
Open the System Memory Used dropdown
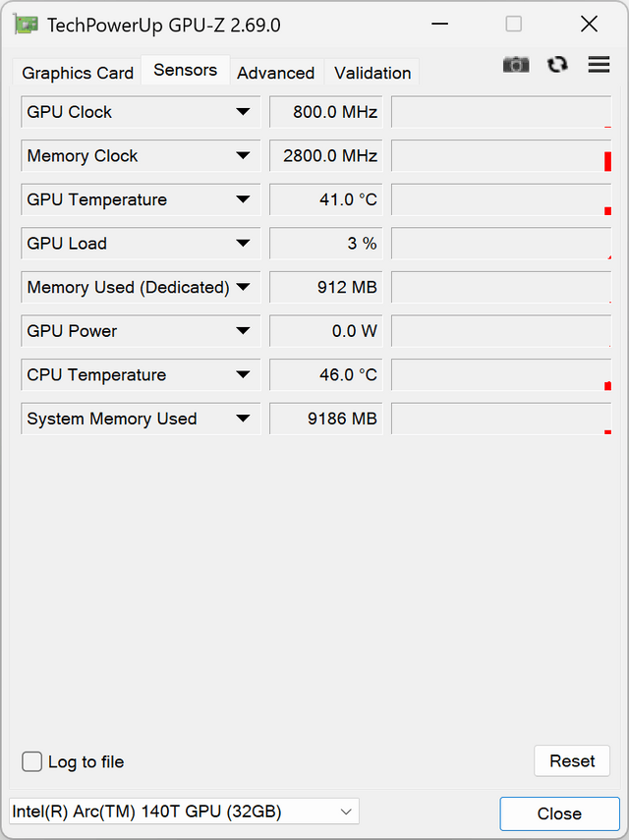click(243, 419)
